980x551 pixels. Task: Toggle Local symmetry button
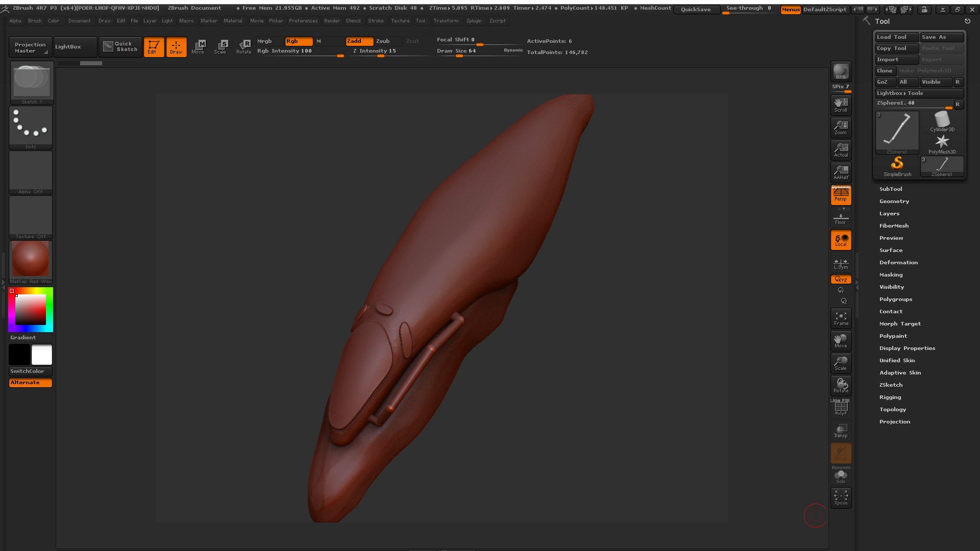(841, 240)
